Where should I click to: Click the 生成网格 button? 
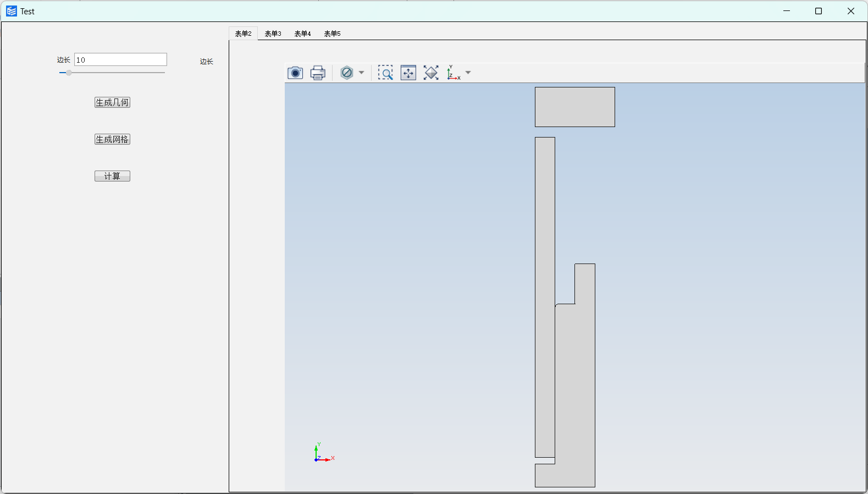tap(112, 139)
